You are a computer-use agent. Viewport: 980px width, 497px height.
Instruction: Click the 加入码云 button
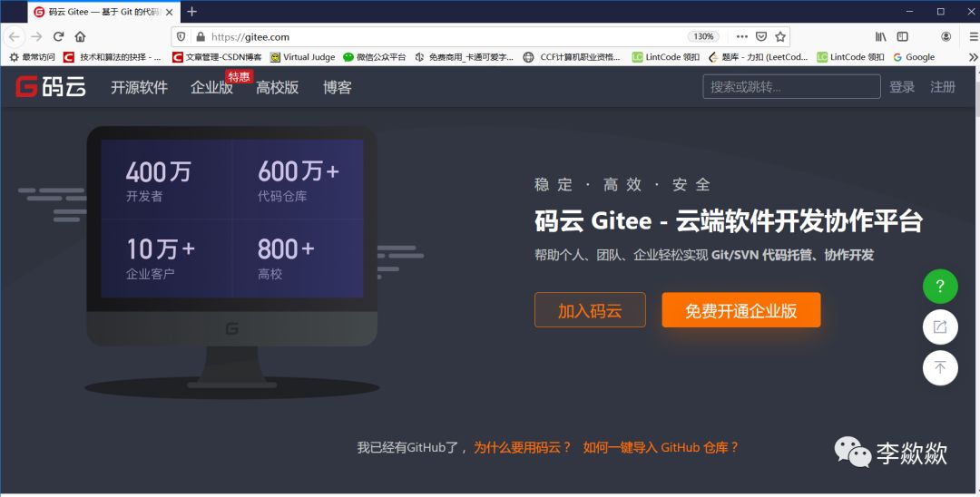[x=590, y=309]
